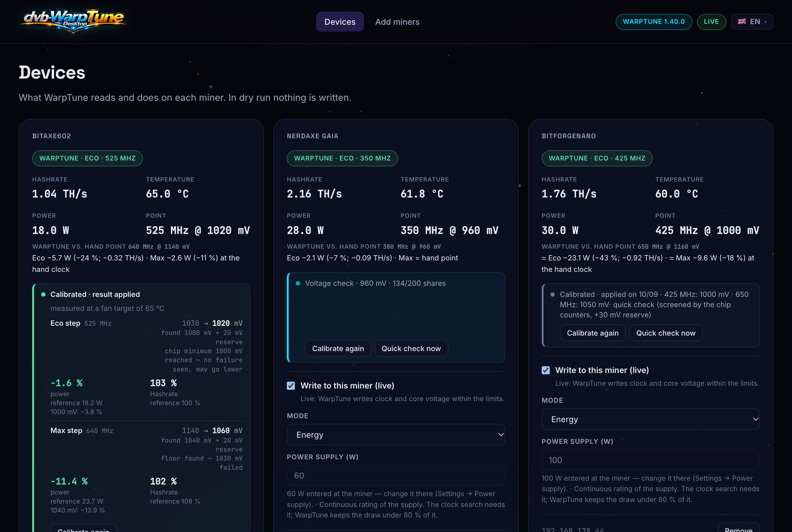792x532 pixels.
Task: Click the Devices page heading
Action: pos(52,73)
